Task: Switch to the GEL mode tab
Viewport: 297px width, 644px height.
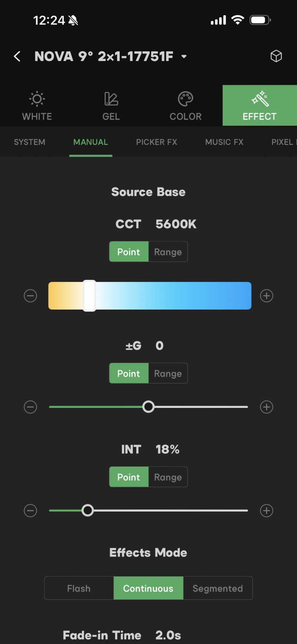Action: tap(111, 106)
